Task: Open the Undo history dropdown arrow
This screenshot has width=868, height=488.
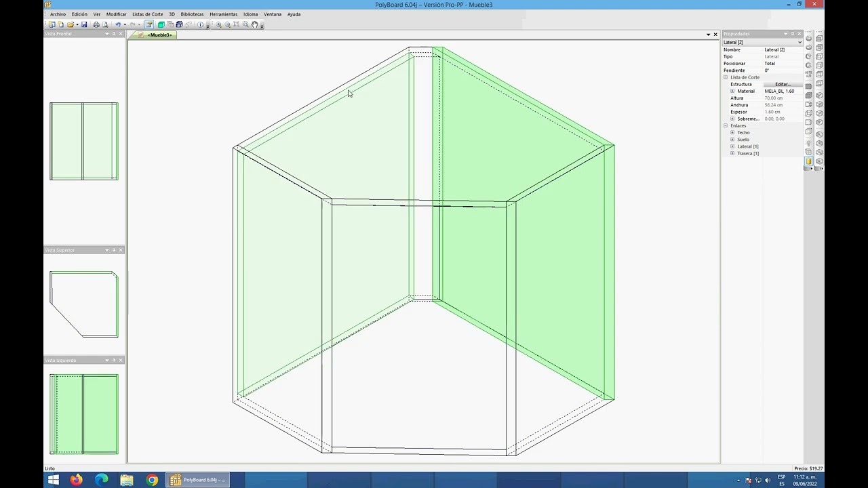Action: [x=125, y=24]
